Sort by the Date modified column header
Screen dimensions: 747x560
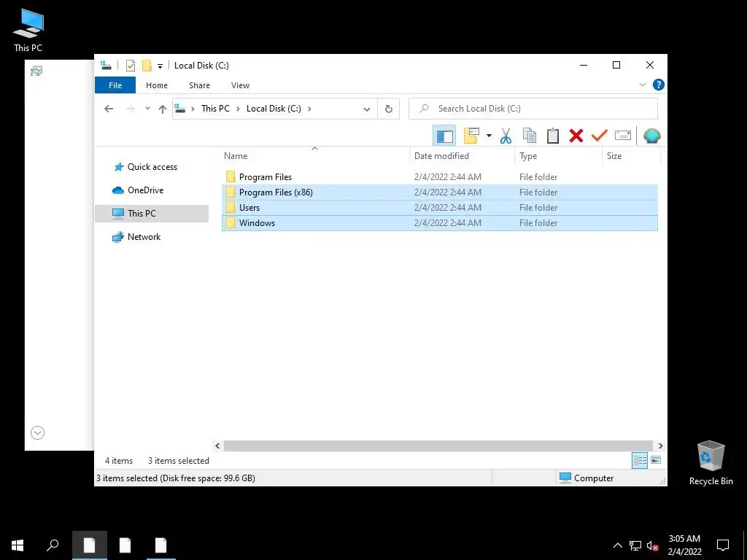point(462,156)
